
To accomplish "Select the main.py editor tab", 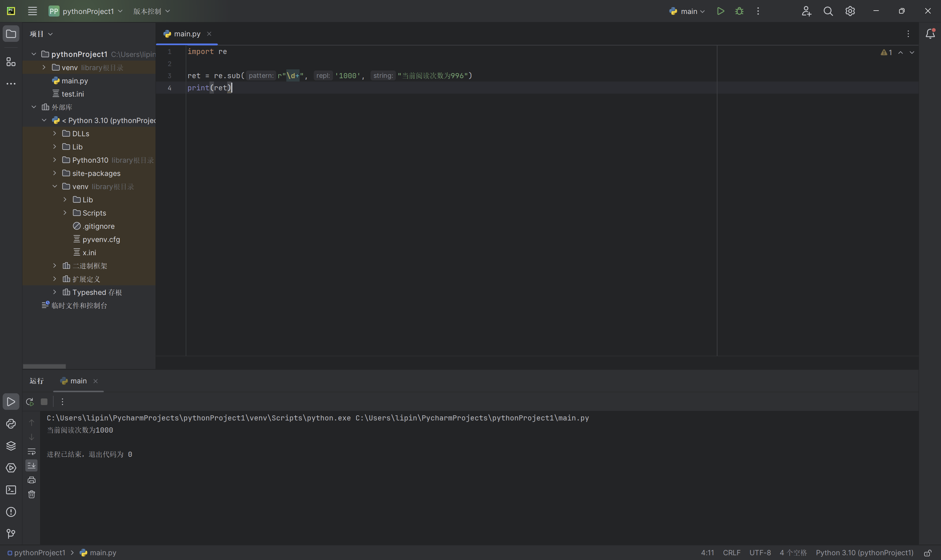I will point(186,34).
